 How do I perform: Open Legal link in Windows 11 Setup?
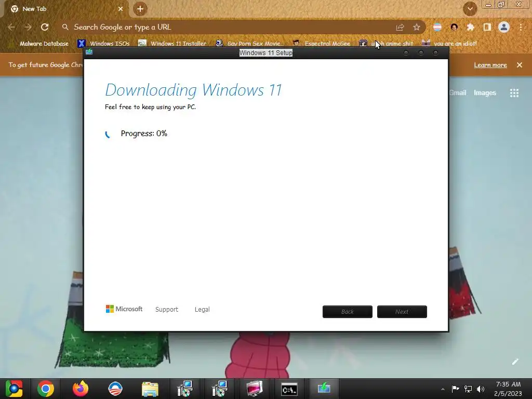(202, 310)
